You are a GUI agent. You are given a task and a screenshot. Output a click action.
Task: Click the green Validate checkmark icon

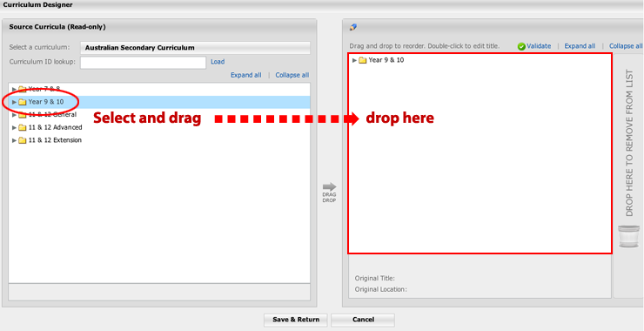pyautogui.click(x=521, y=46)
